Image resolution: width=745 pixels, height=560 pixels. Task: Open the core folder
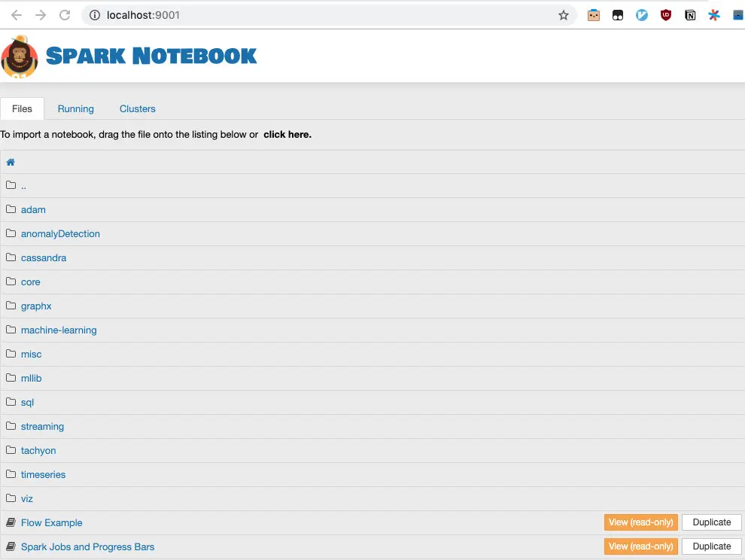(30, 282)
